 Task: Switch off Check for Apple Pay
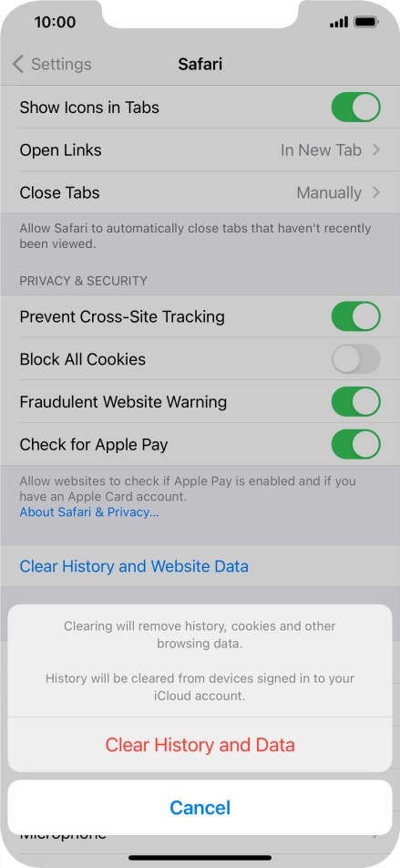355,445
